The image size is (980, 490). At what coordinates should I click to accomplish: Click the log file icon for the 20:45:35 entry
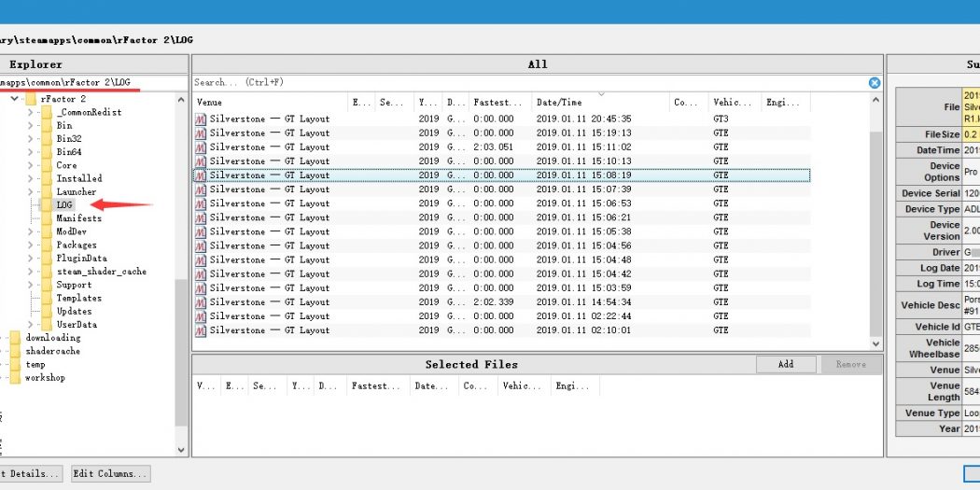[x=200, y=119]
